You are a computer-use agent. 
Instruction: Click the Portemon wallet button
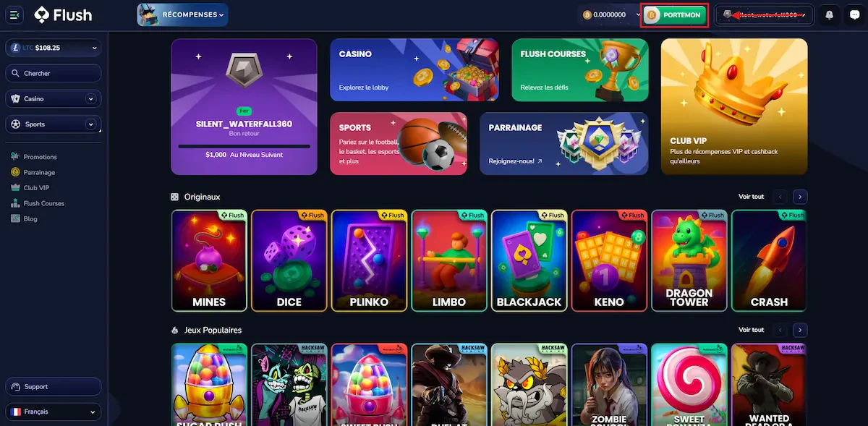(674, 14)
